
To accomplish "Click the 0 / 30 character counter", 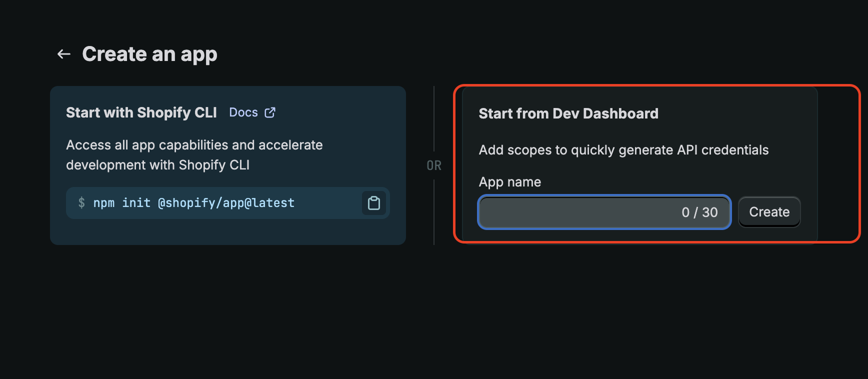I will [x=699, y=212].
